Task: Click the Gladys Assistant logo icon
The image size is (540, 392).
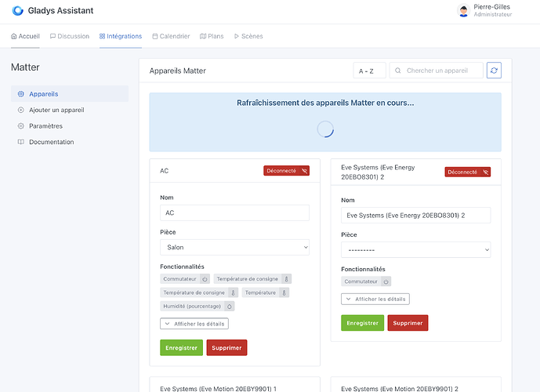Action: pyautogui.click(x=18, y=11)
